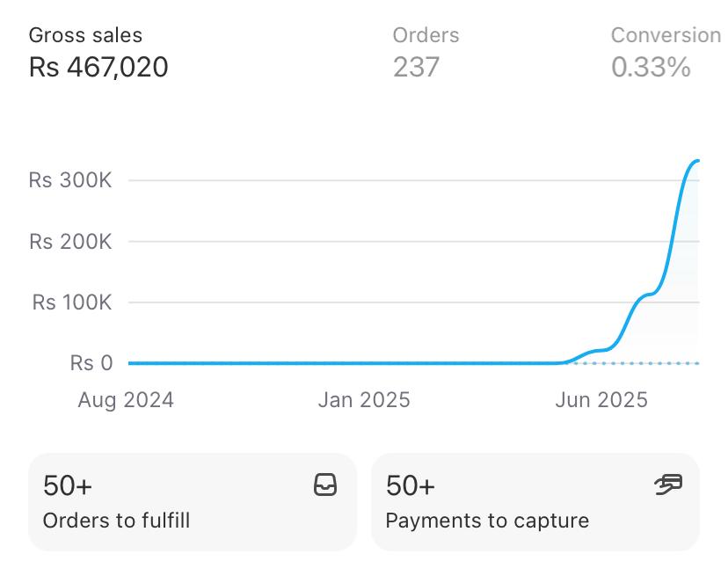The image size is (728, 583).
Task: Click the 50+ count above Payments to capture
Action: [410, 485]
